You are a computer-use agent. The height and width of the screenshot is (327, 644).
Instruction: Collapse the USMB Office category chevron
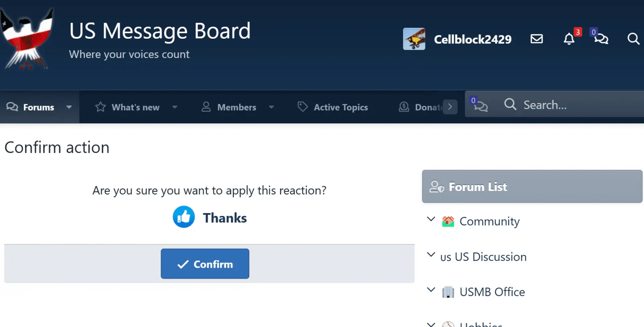[x=431, y=290]
